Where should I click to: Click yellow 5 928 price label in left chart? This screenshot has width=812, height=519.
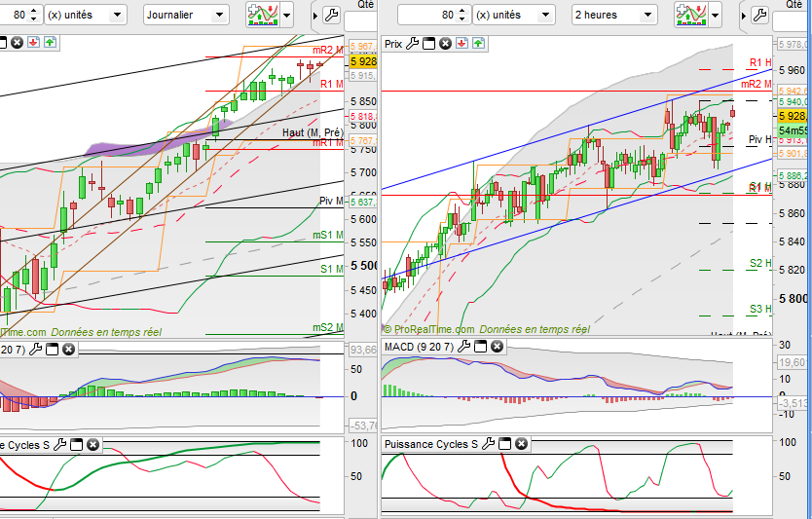tap(363, 61)
